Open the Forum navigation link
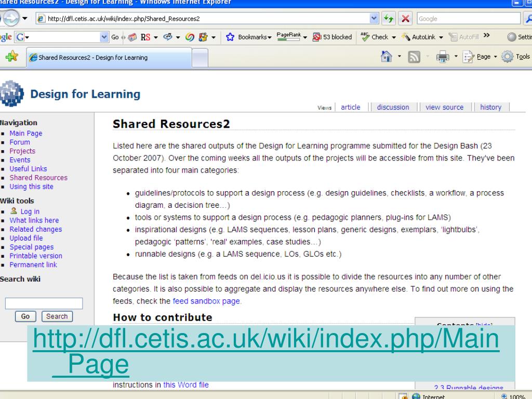 coord(20,142)
